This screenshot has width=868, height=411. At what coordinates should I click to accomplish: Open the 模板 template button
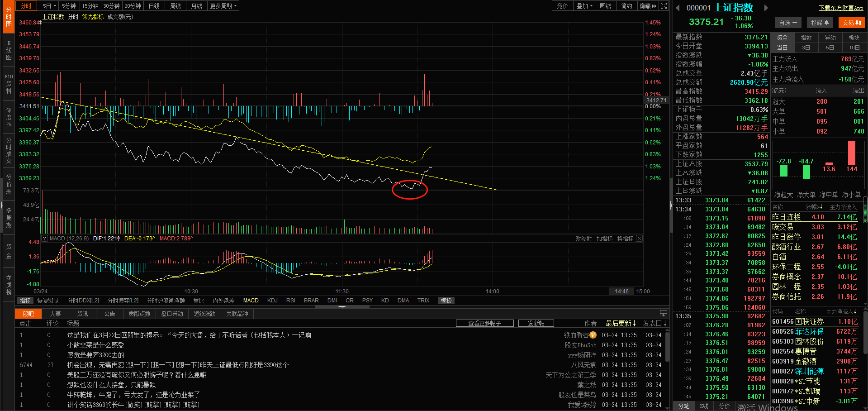click(x=446, y=301)
